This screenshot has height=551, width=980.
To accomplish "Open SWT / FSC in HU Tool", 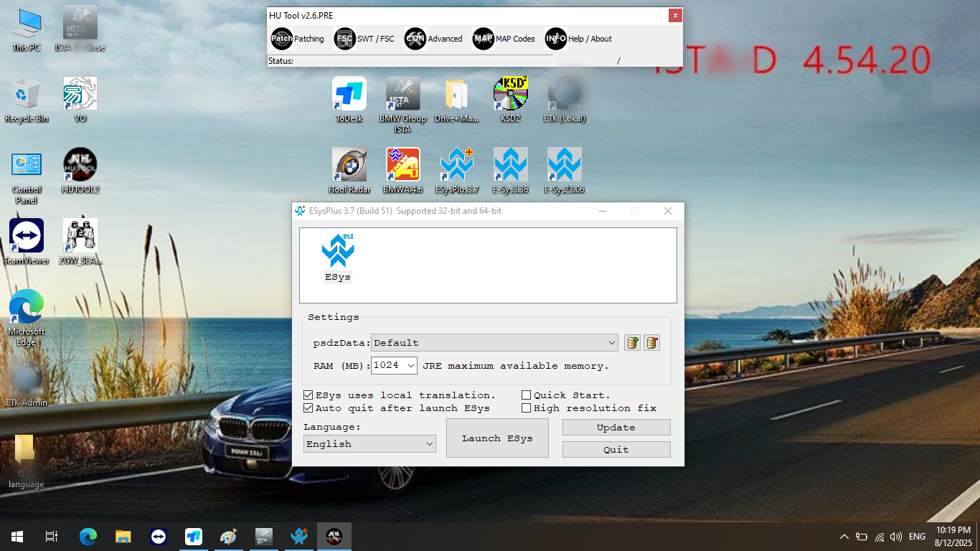I will click(364, 39).
